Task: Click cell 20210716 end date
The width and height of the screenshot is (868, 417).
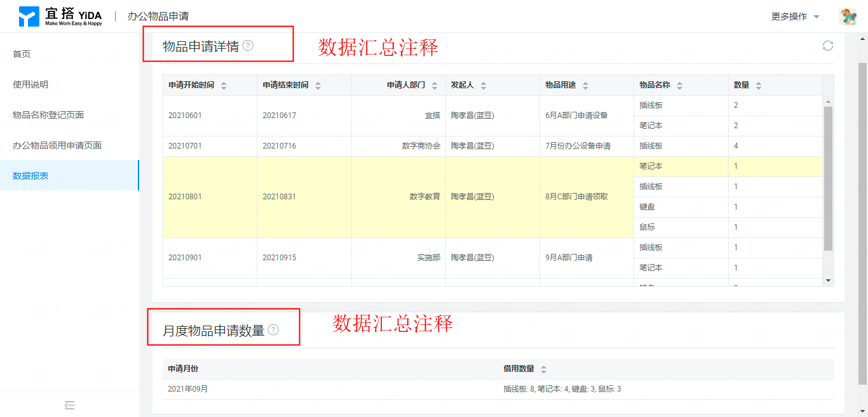Action: (x=304, y=146)
